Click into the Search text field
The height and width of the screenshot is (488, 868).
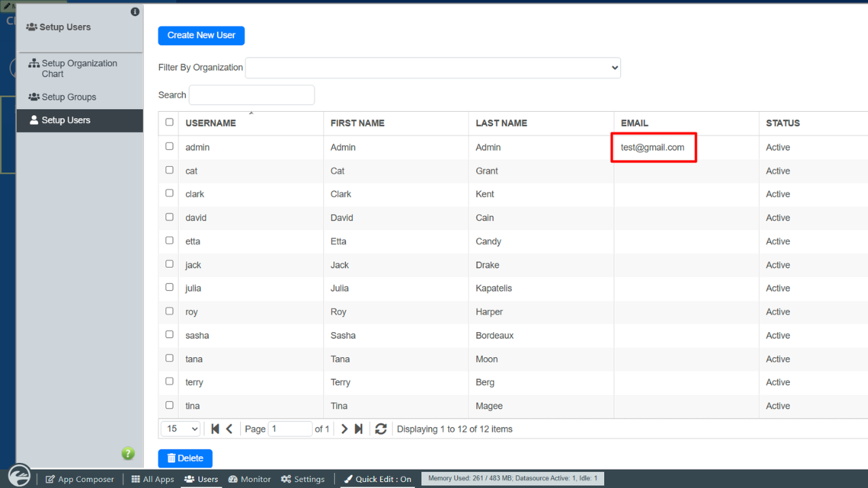(x=252, y=95)
